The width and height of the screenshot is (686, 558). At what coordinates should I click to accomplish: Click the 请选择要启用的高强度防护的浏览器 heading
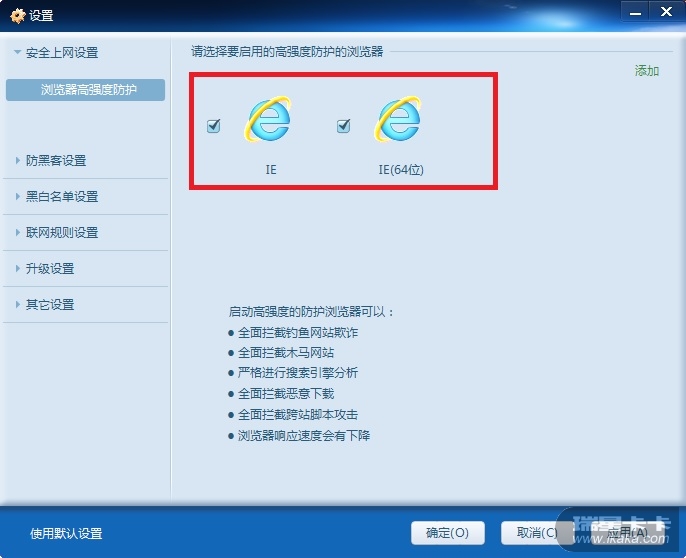pyautogui.click(x=287, y=52)
